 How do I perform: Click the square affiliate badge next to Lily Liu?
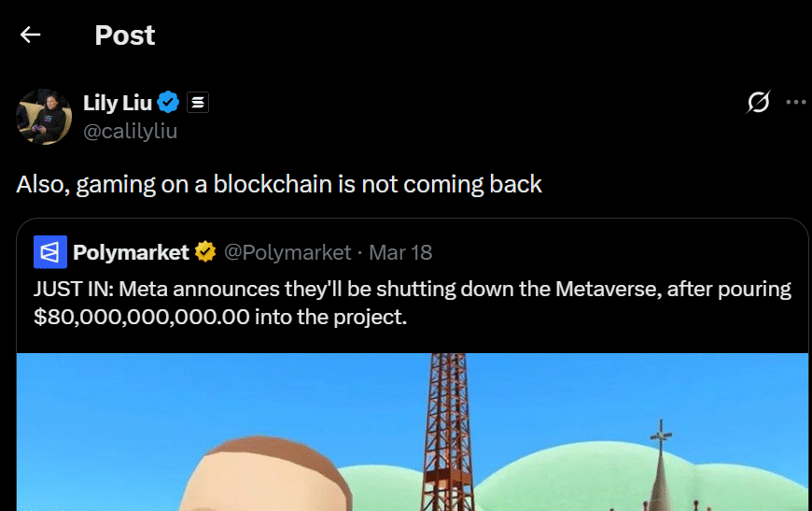coord(197,103)
